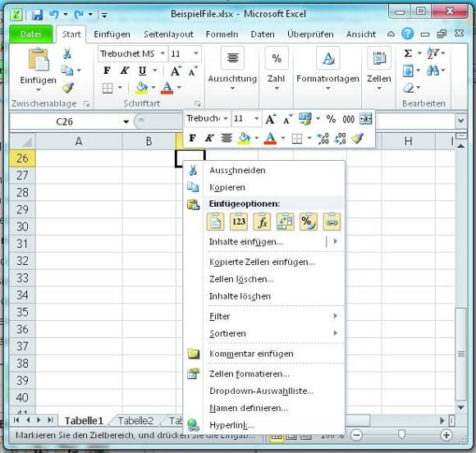Click the Increase font size icon in ribbon
The height and width of the screenshot is (453, 476).
coord(176,71)
